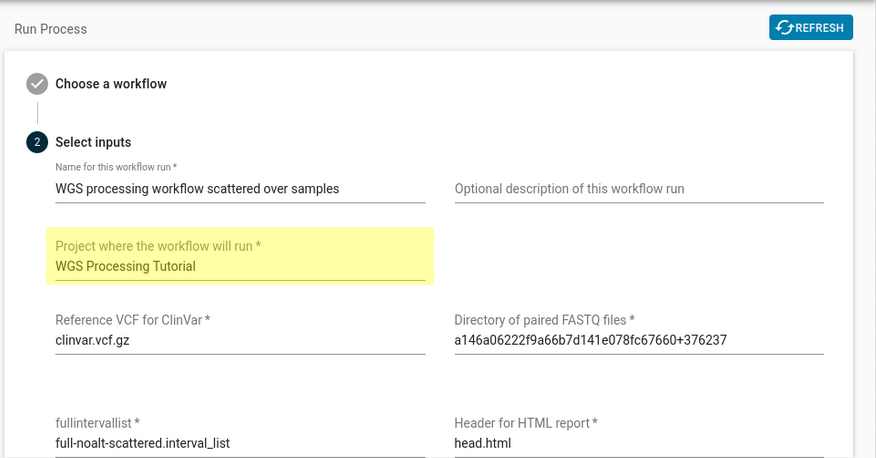Click the completed step checkmark icon
Screen dimensions: 877x458
[x=37, y=84]
